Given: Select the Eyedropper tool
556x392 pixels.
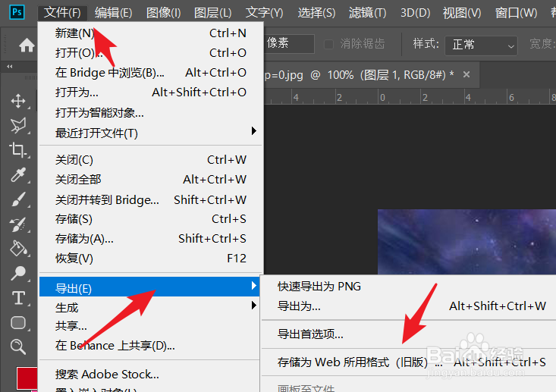Looking at the screenshot, I should click(18, 174).
